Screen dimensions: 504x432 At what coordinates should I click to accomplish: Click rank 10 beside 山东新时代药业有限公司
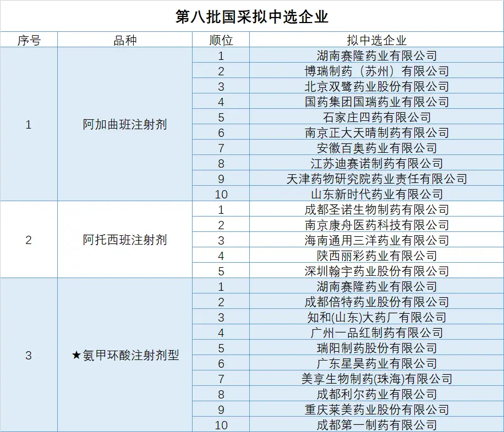coord(221,195)
